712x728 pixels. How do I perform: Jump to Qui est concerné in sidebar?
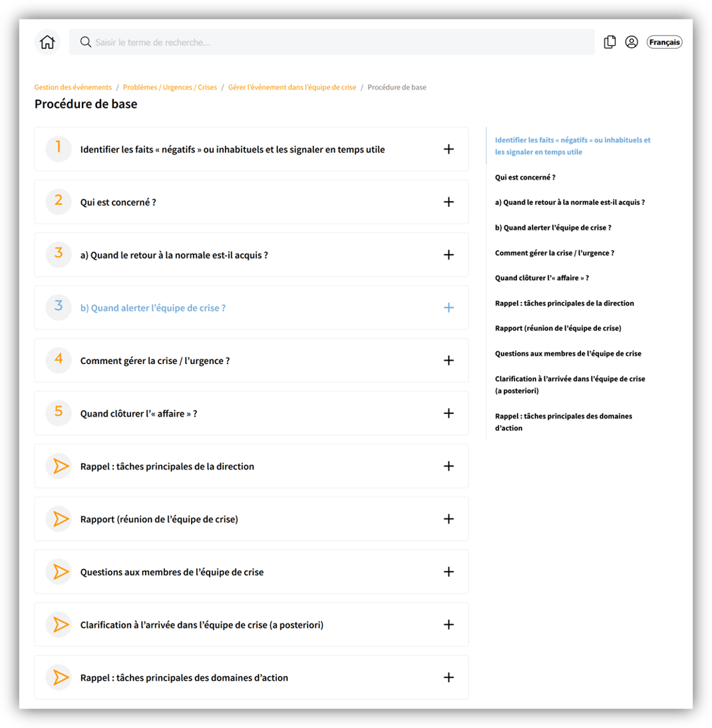pyautogui.click(x=525, y=178)
